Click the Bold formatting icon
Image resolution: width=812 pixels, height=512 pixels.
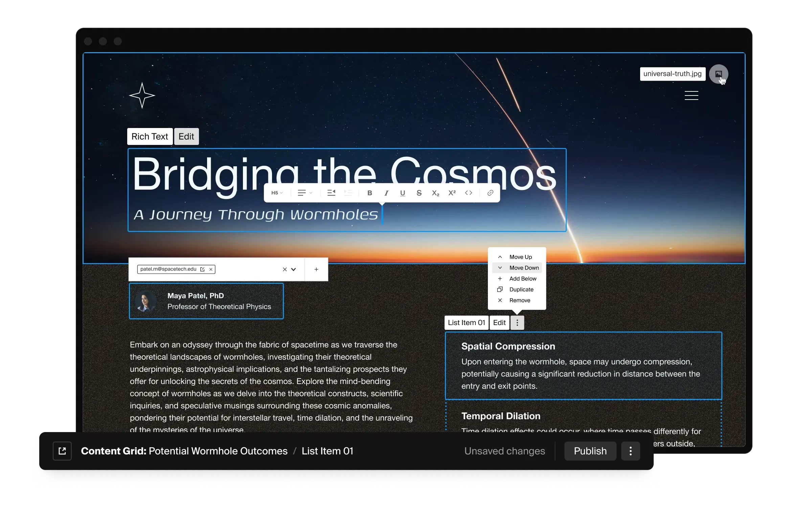369,193
